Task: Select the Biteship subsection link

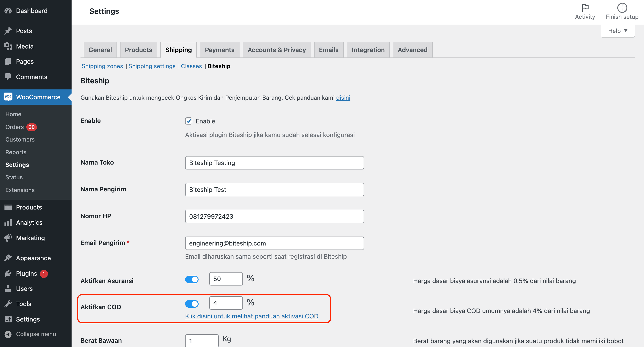Action: [x=219, y=66]
